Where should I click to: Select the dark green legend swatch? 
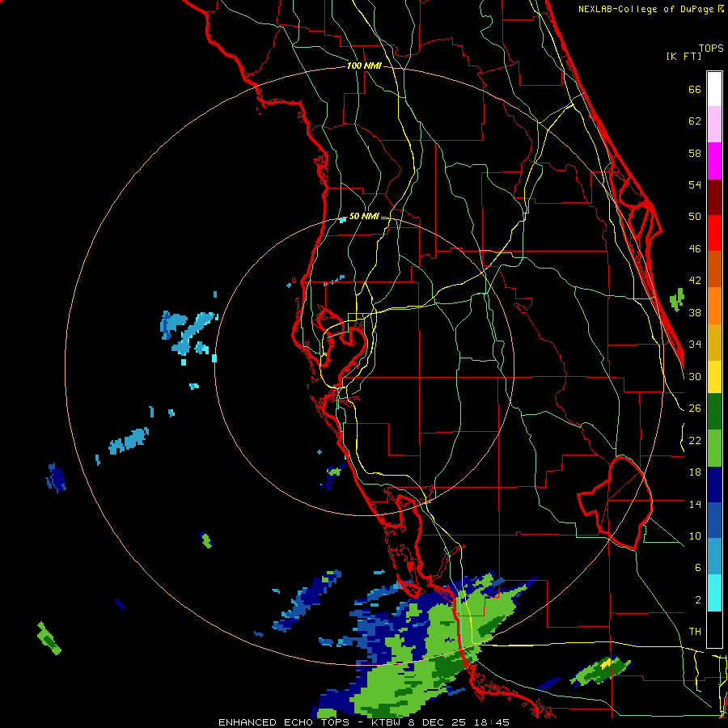click(x=714, y=412)
